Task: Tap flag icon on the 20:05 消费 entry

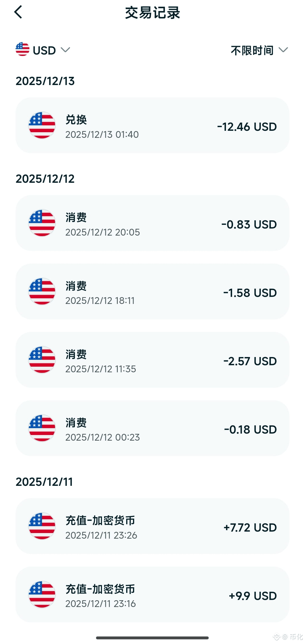Action: (42, 223)
